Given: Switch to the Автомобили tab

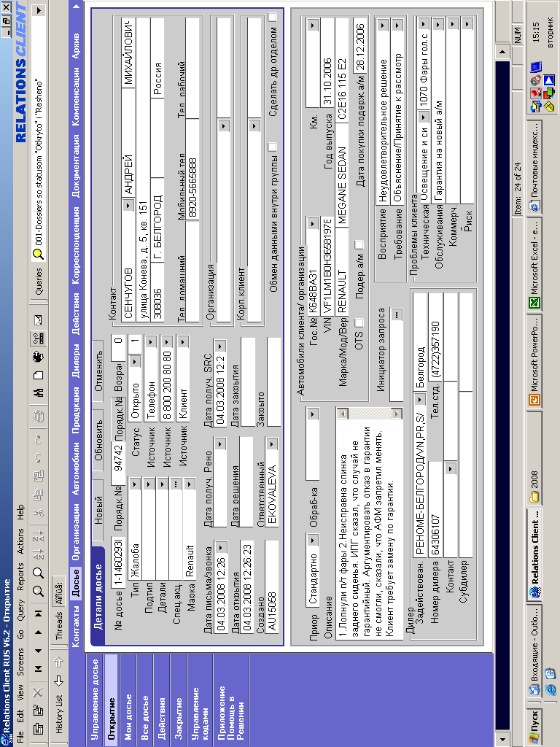Looking at the screenshot, I should (76, 469).
